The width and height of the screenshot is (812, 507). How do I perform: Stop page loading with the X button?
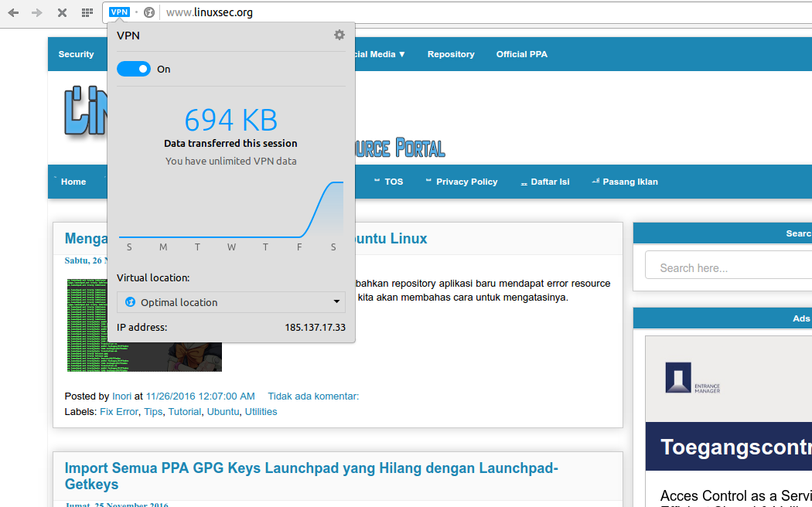point(62,12)
